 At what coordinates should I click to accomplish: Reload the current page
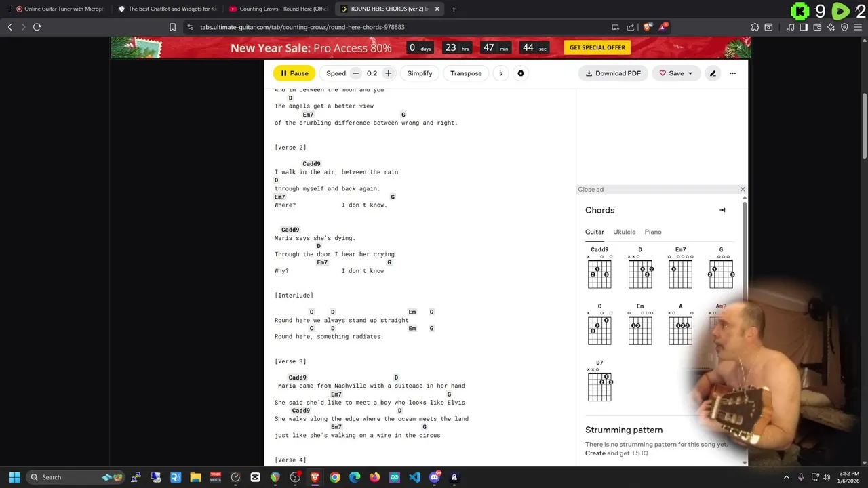(x=37, y=27)
